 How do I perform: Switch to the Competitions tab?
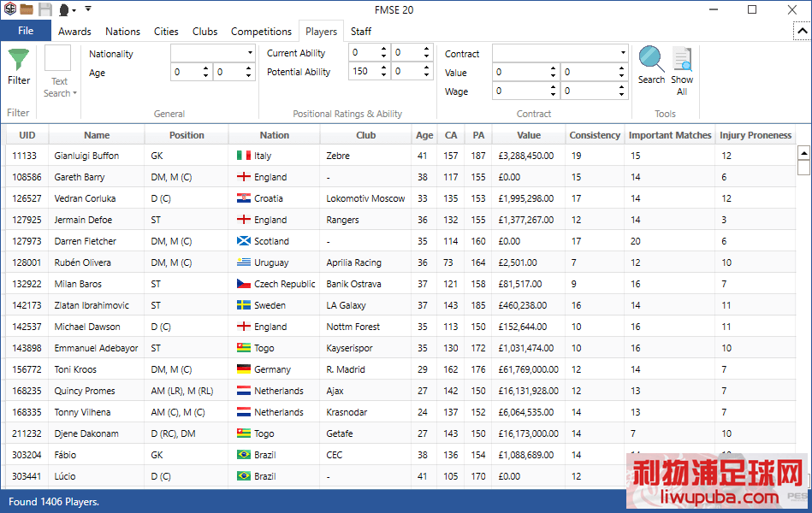tap(262, 32)
